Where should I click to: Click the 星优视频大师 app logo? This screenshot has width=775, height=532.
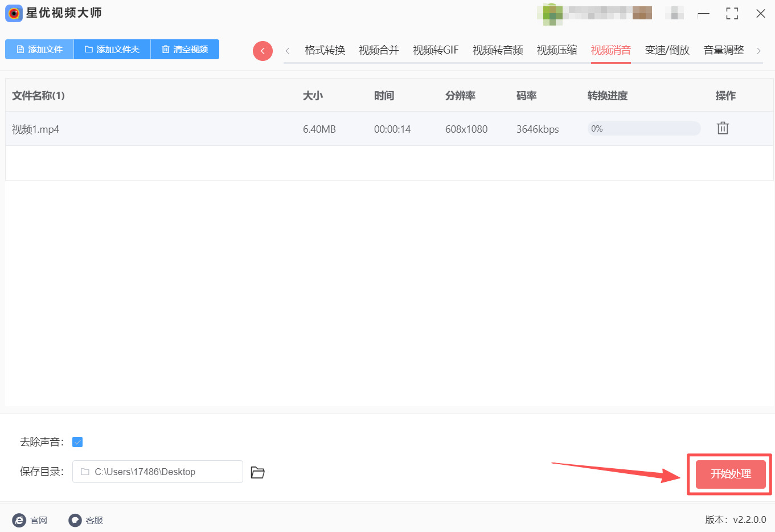(14, 13)
